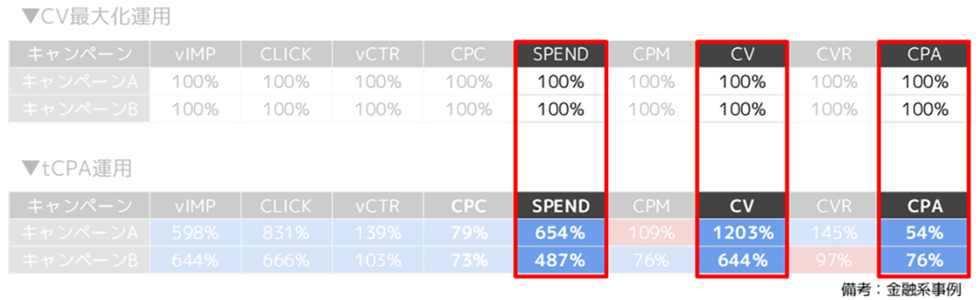Screen dimensions: 980x300
Task: Click the 831% CLICK cell
Action: pyautogui.click(x=287, y=233)
